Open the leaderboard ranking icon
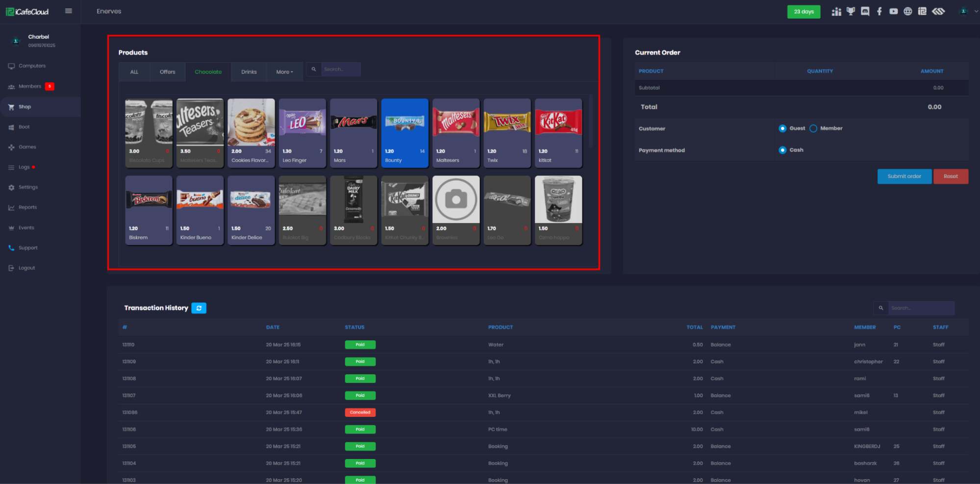This screenshot has height=484, width=980. [836, 11]
